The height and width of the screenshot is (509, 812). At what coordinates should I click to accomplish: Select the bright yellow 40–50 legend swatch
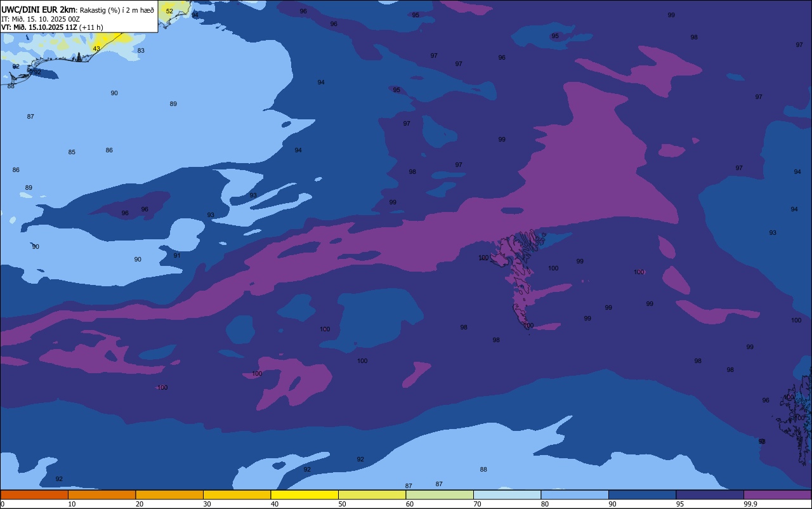click(x=304, y=494)
